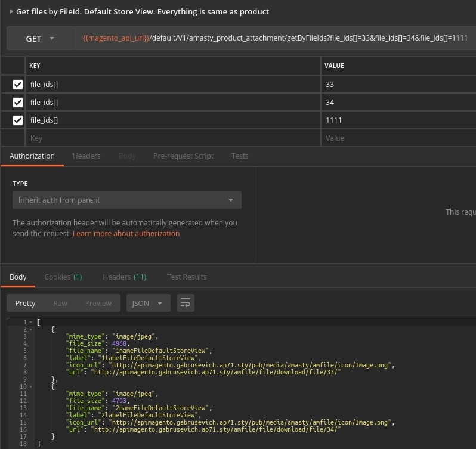Collapse the request description triangle

point(11,11)
